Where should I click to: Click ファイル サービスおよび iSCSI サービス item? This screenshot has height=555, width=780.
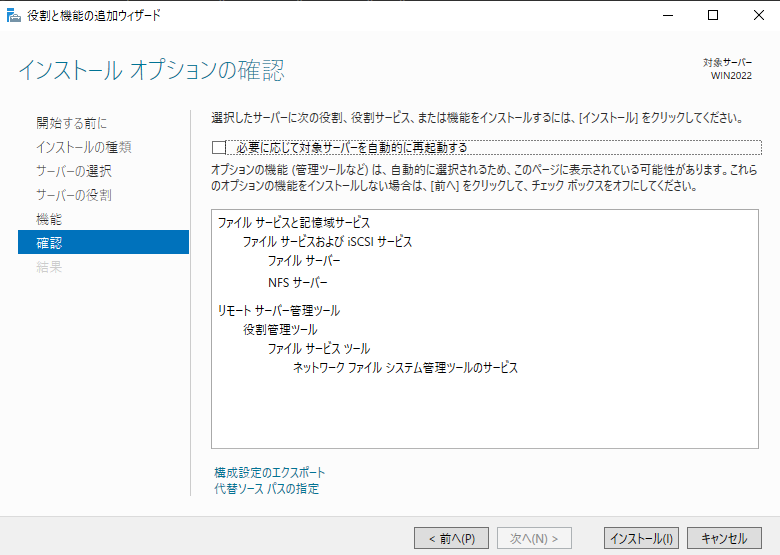(327, 242)
